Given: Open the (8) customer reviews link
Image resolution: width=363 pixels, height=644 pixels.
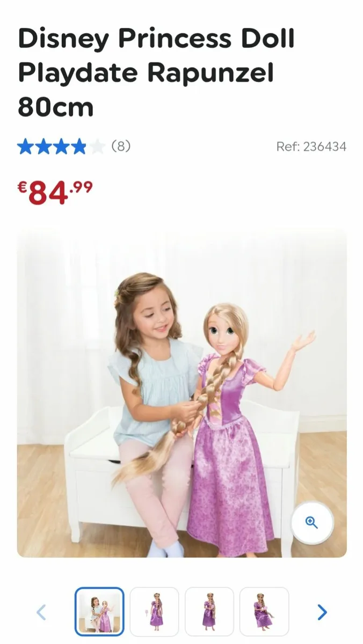Looking at the screenshot, I should (121, 146).
